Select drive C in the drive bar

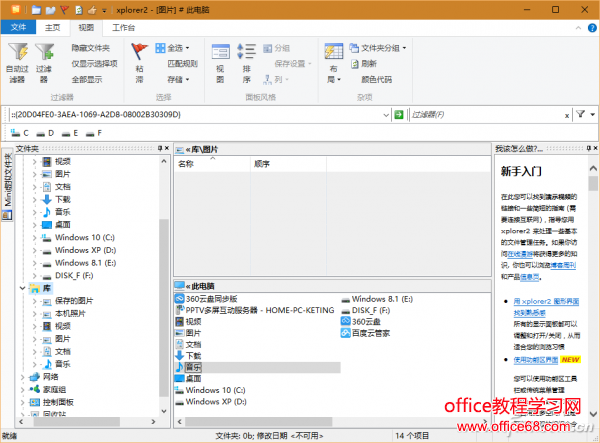(x=20, y=133)
